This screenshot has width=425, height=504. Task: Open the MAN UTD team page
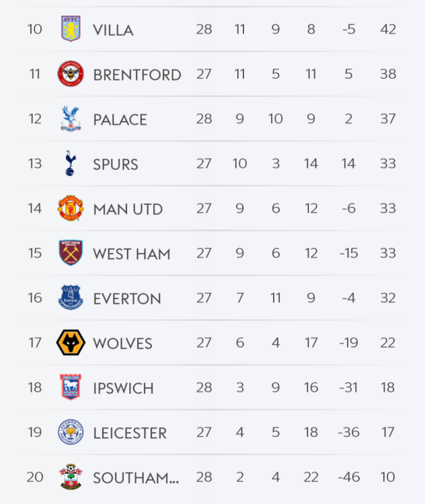[x=128, y=209]
